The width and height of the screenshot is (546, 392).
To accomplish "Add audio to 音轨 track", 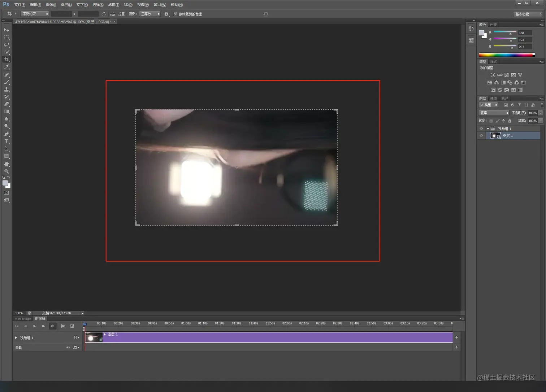I will pos(456,347).
